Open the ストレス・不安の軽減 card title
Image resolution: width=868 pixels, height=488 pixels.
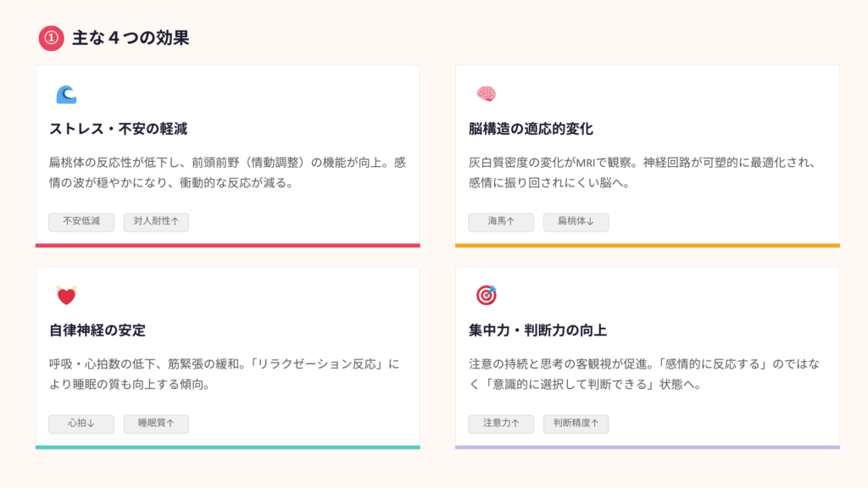(118, 129)
